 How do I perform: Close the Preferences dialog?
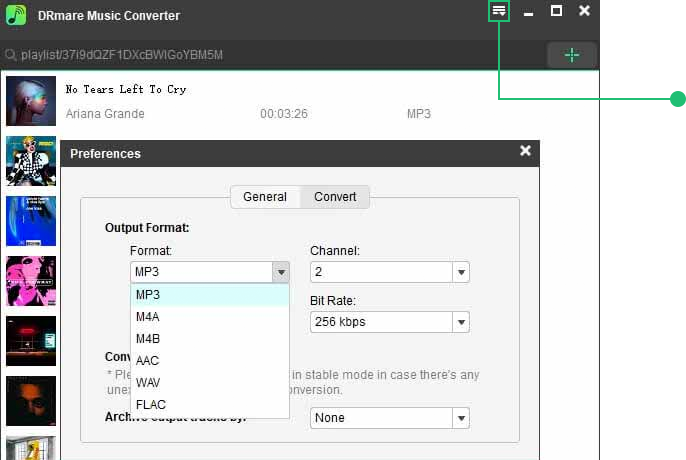pyautogui.click(x=525, y=151)
